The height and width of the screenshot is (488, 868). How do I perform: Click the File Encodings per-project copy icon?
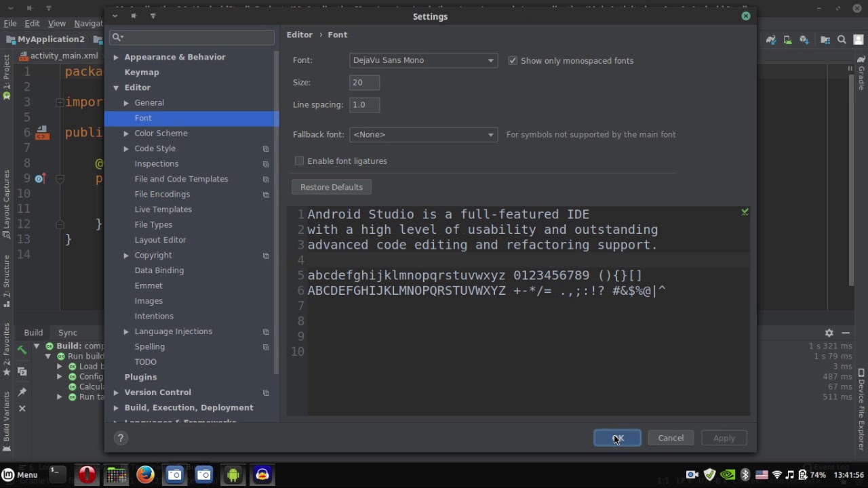tap(266, 195)
